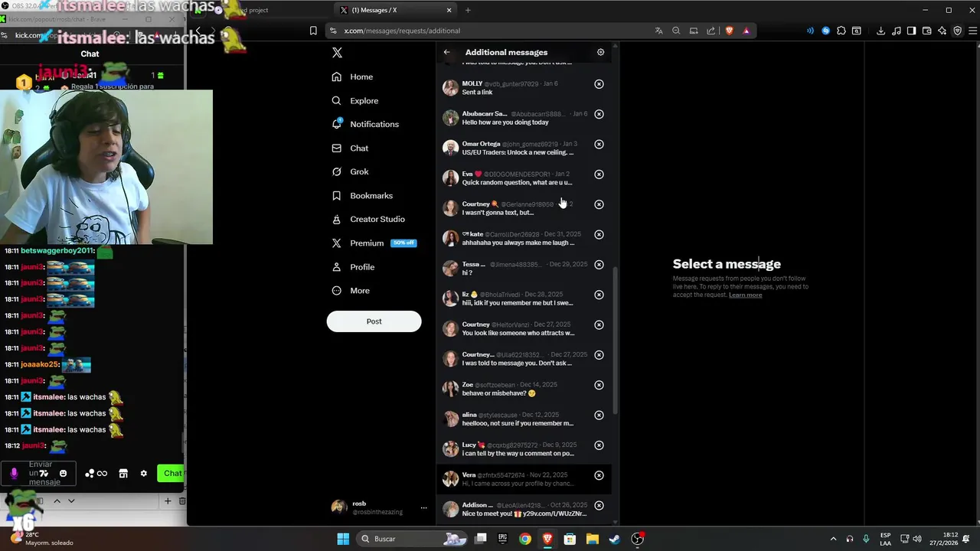Click green Chat send button
The image size is (980, 551).
tap(171, 473)
